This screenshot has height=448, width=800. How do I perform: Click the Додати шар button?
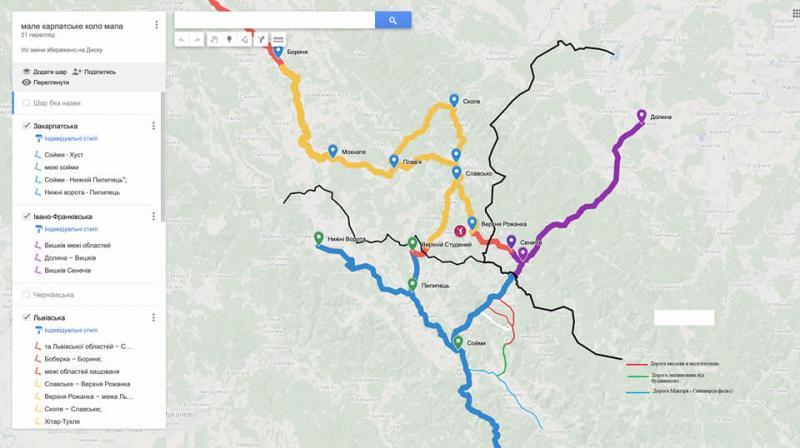click(x=45, y=72)
